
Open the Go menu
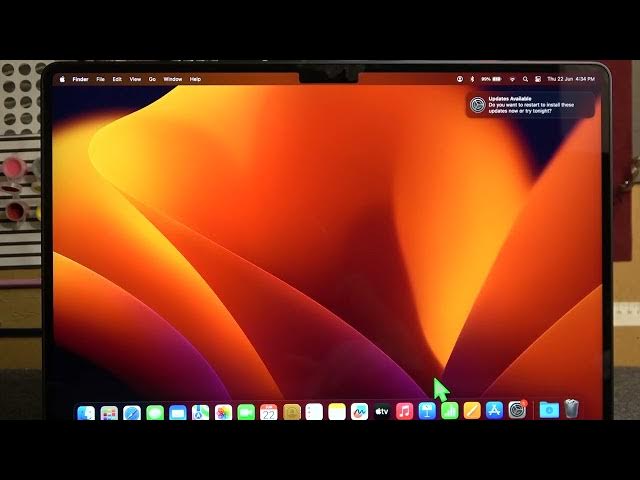[x=152, y=79]
